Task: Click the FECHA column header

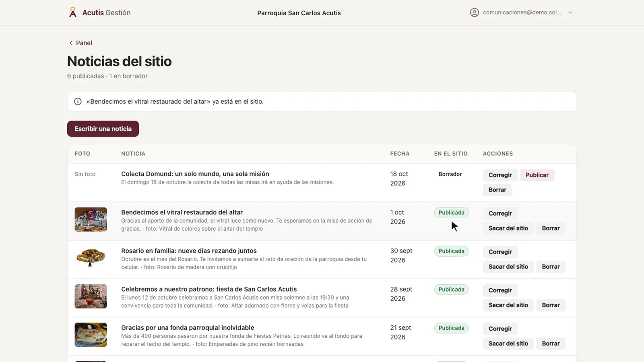Action: point(400,154)
